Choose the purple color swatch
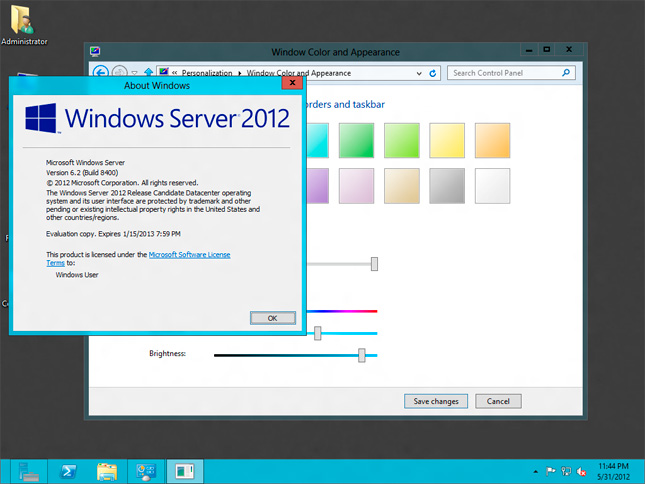Image resolution: width=645 pixels, height=484 pixels. [x=318, y=185]
